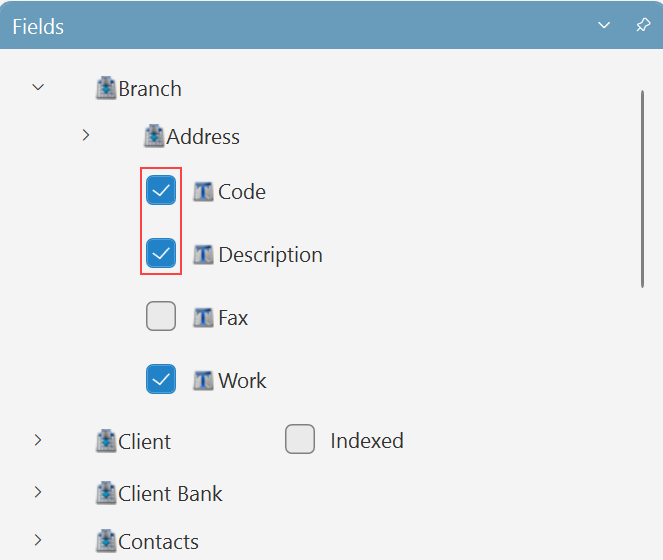The height and width of the screenshot is (560, 663).
Task: Enable the Fax field checkbox
Action: [x=161, y=317]
